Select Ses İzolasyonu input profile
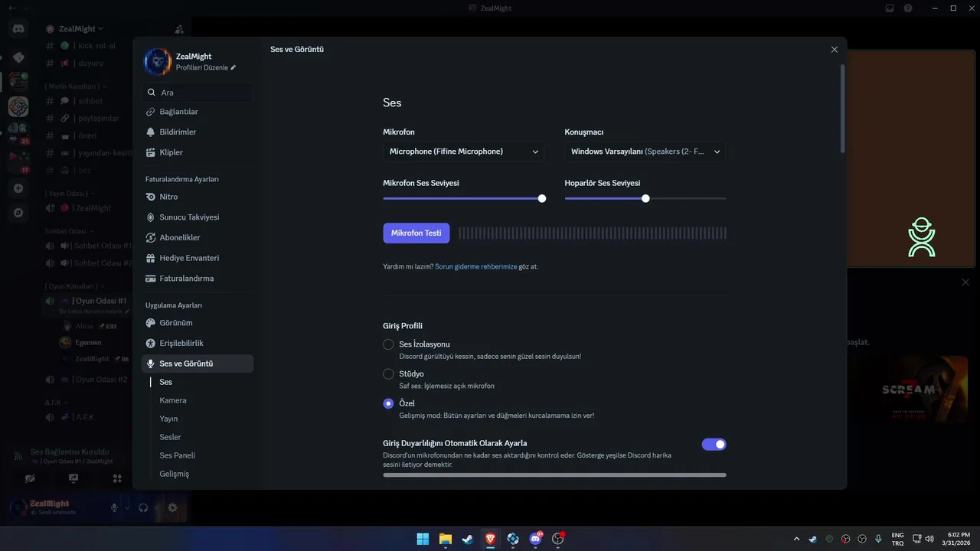Viewport: 980px width, 551px height. pos(388,344)
